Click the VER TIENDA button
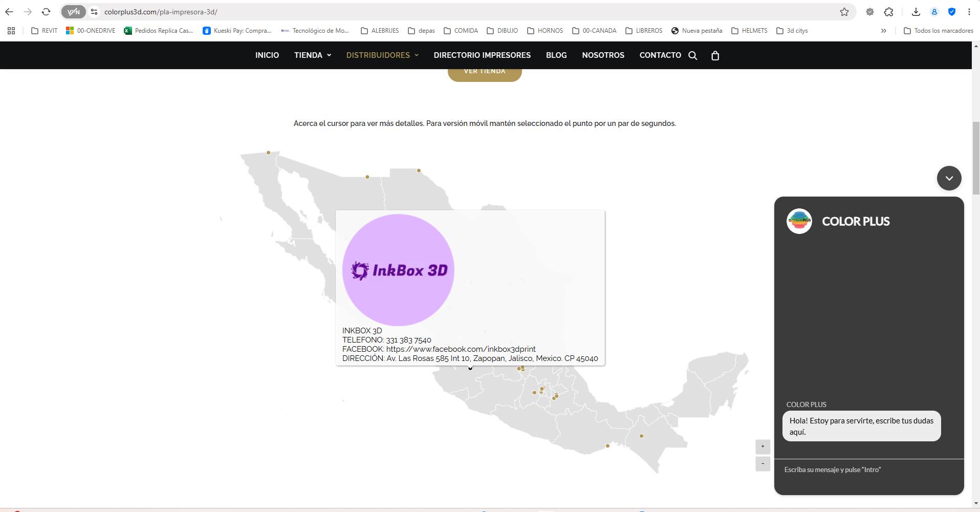 485,74
